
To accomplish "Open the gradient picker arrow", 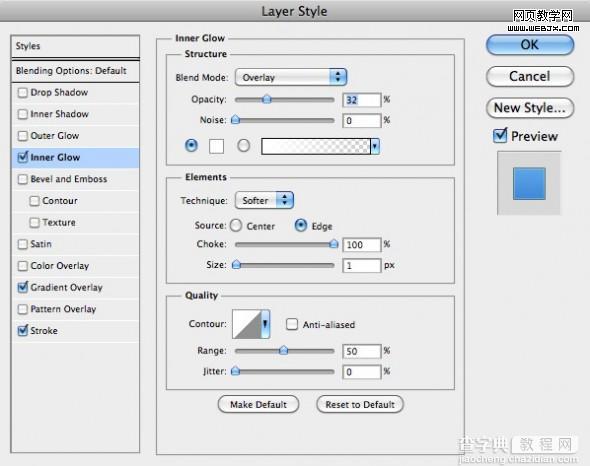I will 375,146.
